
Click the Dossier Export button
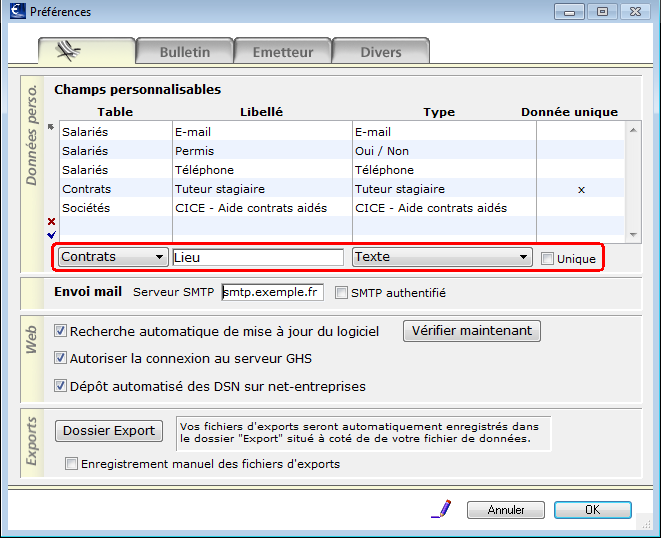pyautogui.click(x=109, y=431)
